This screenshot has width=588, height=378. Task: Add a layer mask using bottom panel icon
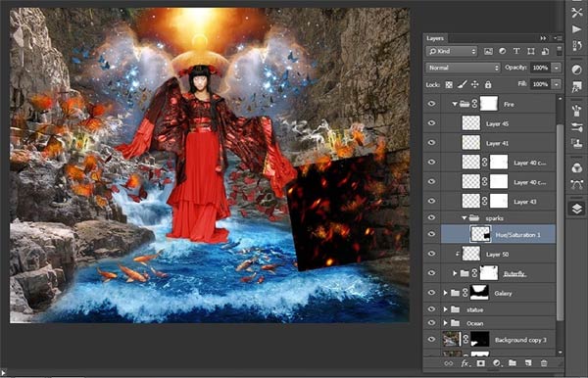tap(481, 363)
